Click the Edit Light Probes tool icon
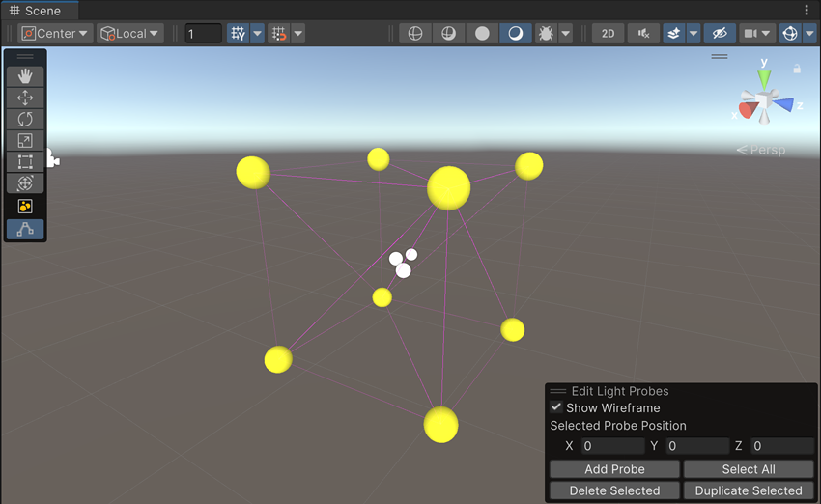 [x=25, y=229]
